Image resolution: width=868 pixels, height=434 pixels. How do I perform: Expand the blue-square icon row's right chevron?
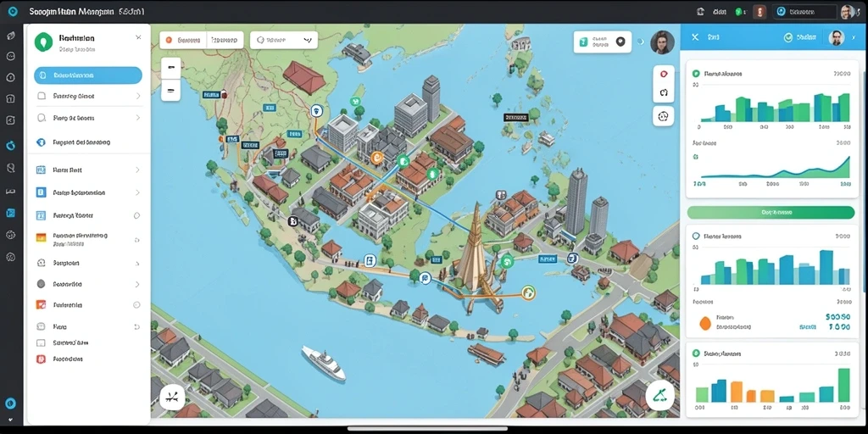click(138, 192)
